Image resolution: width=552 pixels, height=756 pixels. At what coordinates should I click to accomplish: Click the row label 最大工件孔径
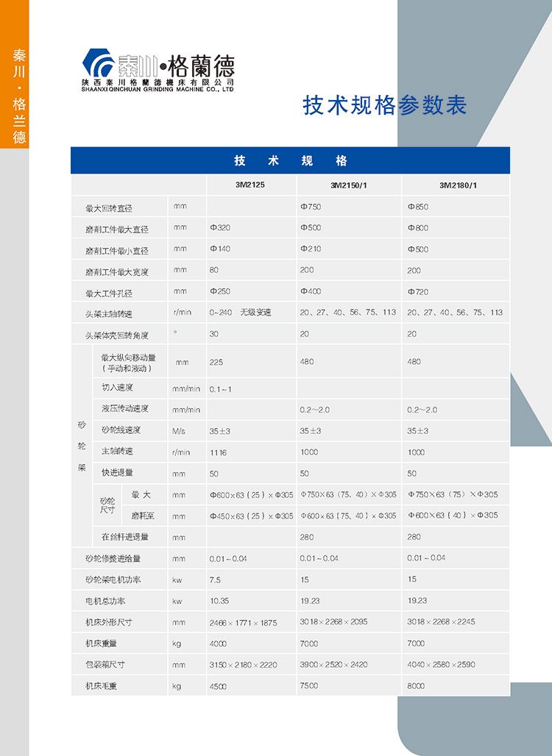point(109,293)
